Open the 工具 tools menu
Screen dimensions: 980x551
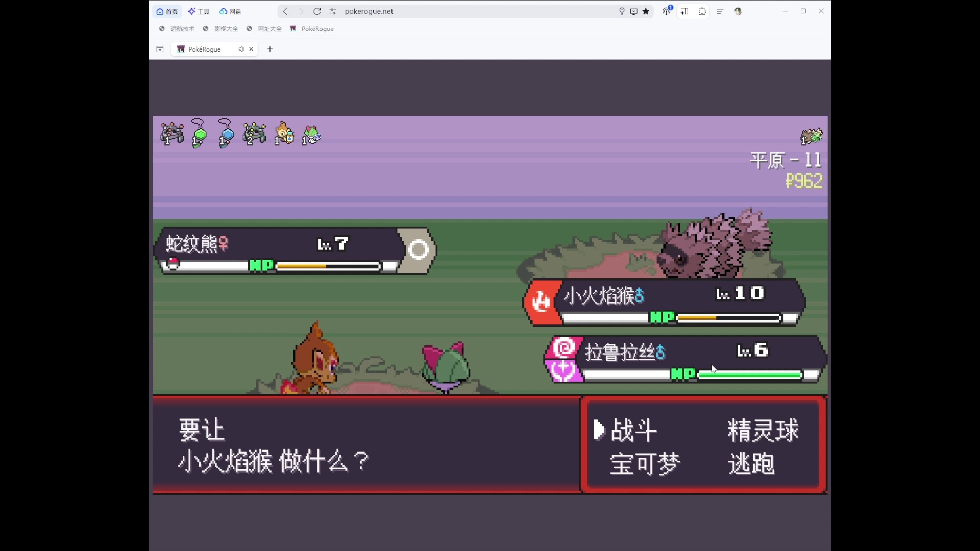click(199, 11)
